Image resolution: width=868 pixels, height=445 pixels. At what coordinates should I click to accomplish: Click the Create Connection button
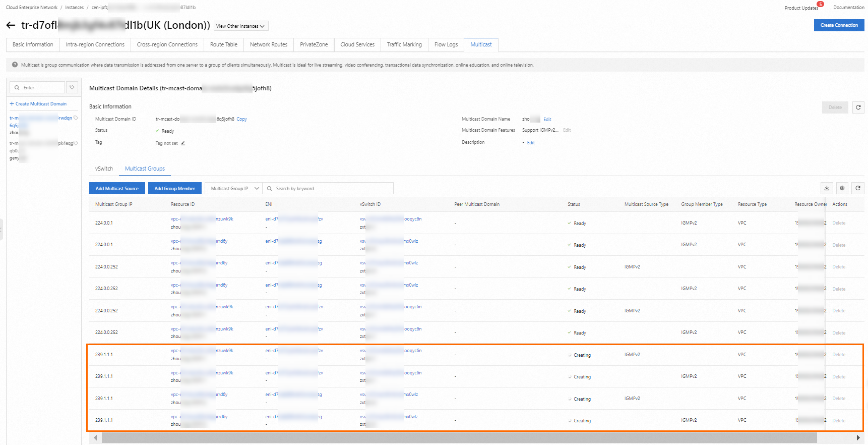[x=839, y=25]
